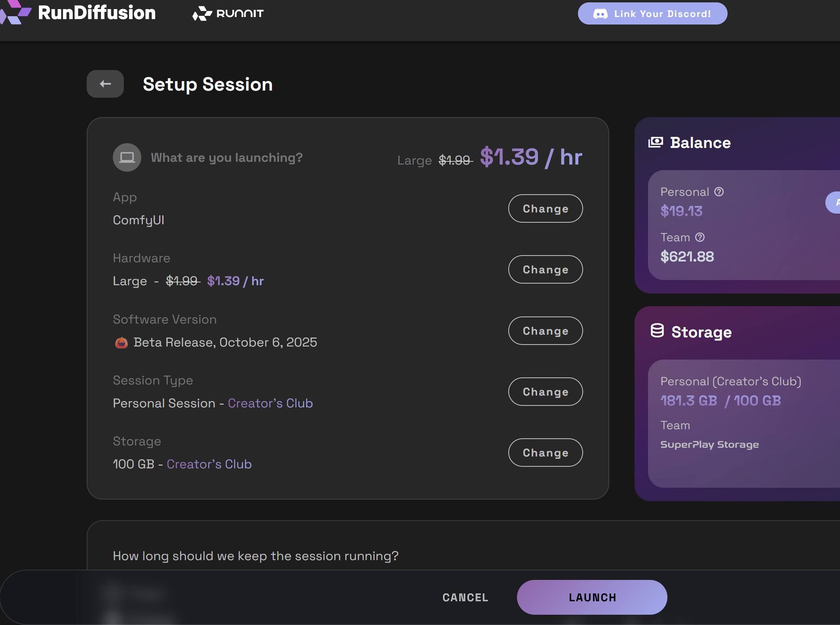Screen dimensions: 840x625
Task: Change the October 6 software version
Action: coord(545,331)
